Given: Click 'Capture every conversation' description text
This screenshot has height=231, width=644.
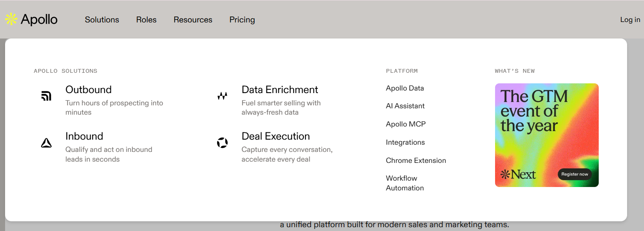Looking at the screenshot, I should (287, 154).
